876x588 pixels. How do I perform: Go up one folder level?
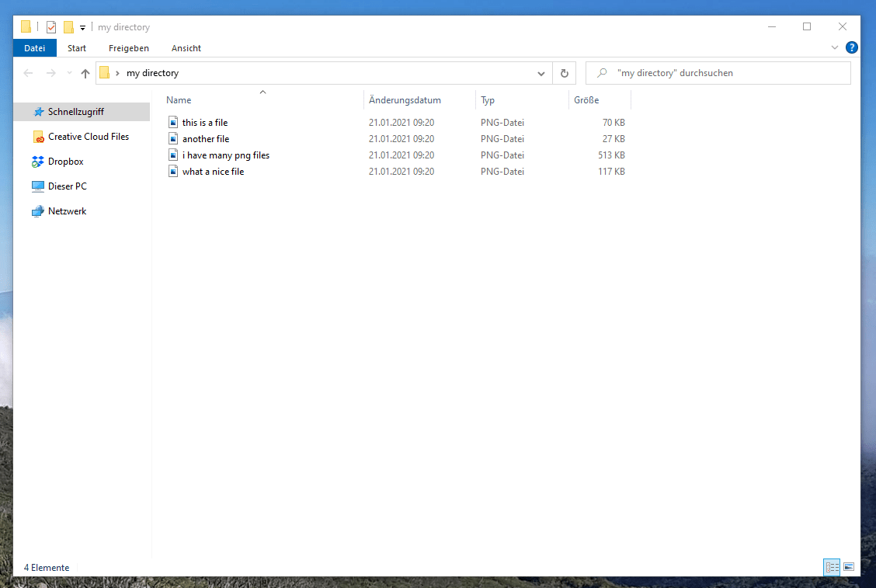click(85, 73)
